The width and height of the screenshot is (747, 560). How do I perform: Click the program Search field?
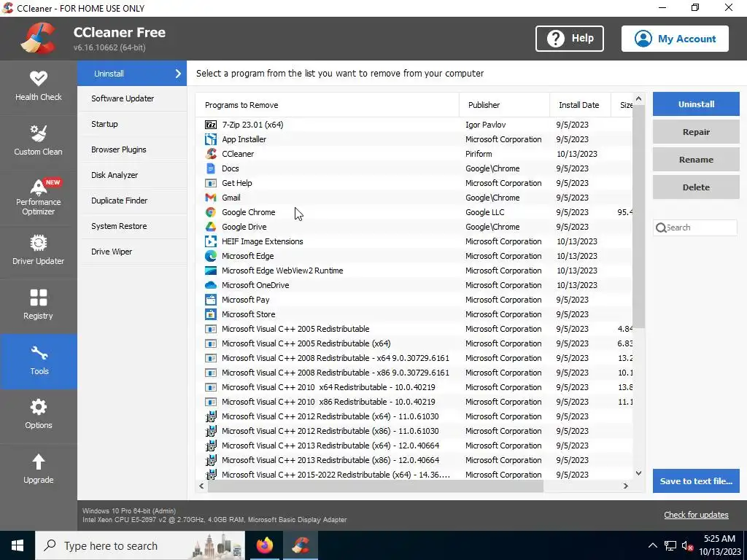pos(695,227)
